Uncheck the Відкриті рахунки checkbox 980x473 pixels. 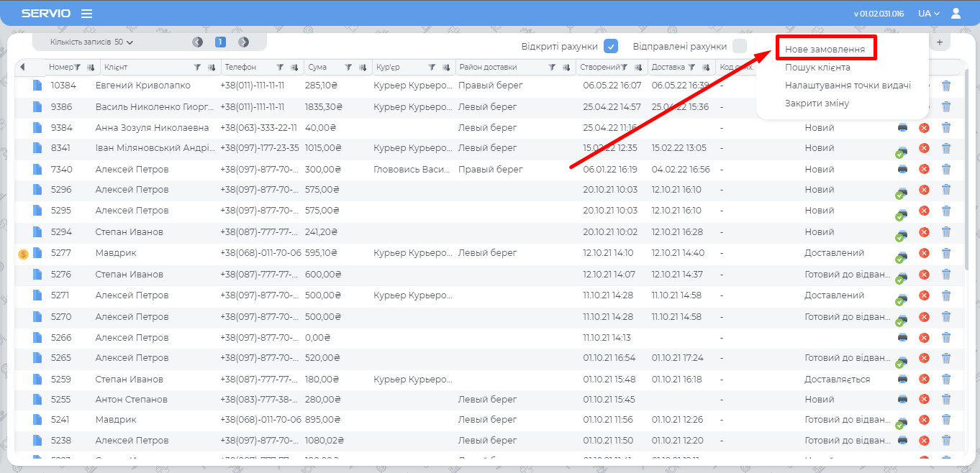611,47
